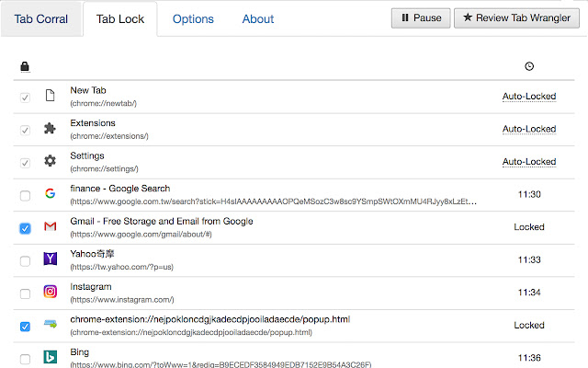Click the Gmail envelope icon
Image resolution: width=588 pixels, height=368 pixels.
(x=51, y=227)
